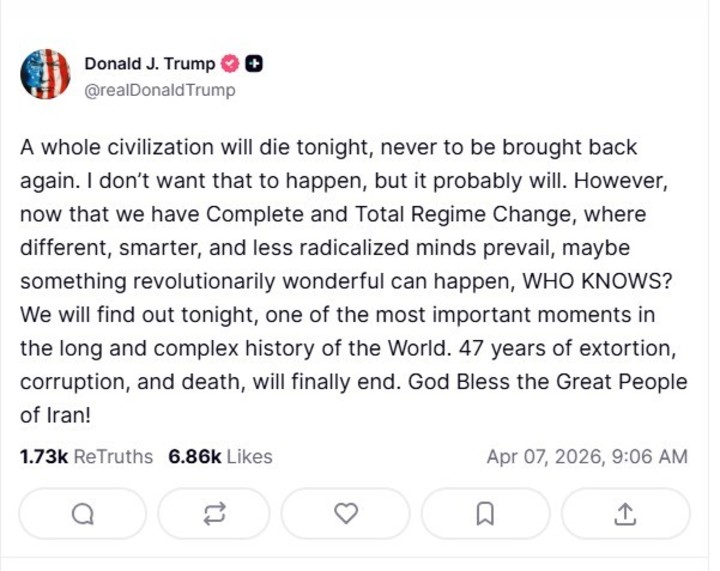This screenshot has height=571, width=720.
Task: Like the post with the heart icon
Action: [346, 514]
